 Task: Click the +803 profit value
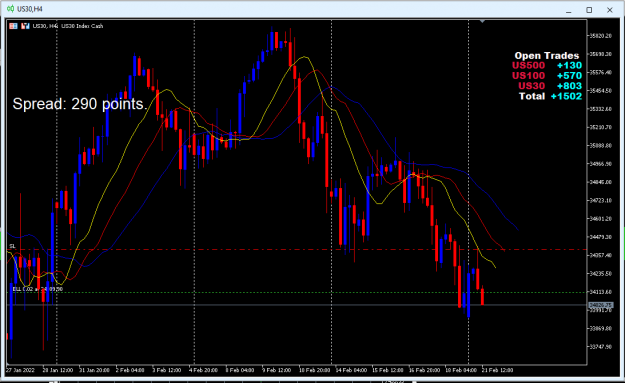[x=569, y=86]
